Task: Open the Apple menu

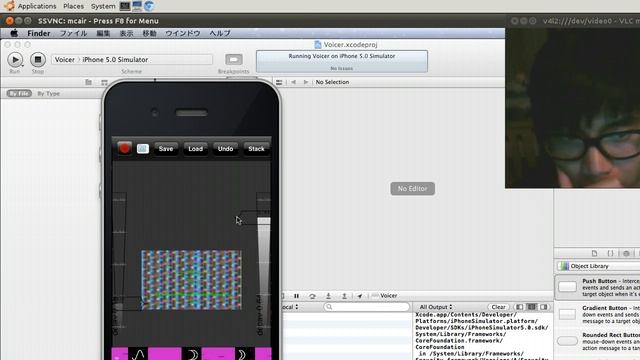Action: click(x=14, y=33)
